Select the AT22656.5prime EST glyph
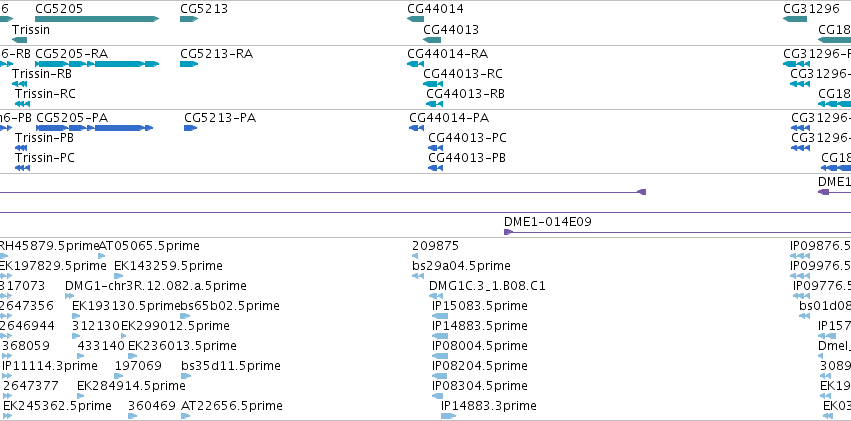 pyautogui.click(x=186, y=416)
